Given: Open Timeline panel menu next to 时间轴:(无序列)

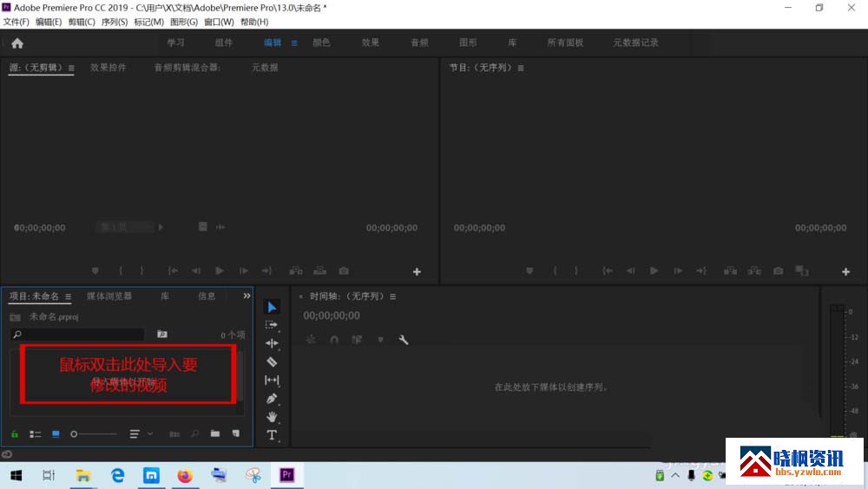Looking at the screenshot, I should click(x=392, y=297).
